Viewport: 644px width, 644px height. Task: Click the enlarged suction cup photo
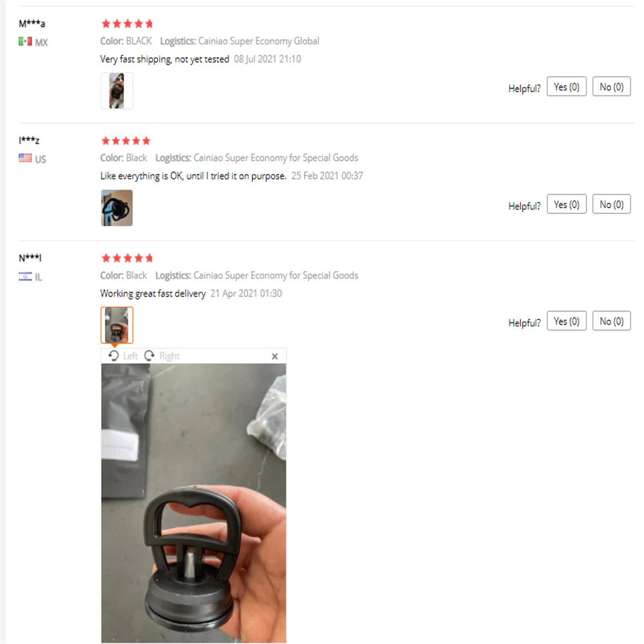point(194,503)
